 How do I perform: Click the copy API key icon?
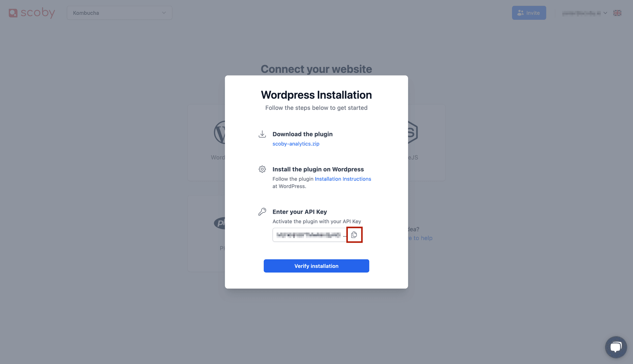354,235
